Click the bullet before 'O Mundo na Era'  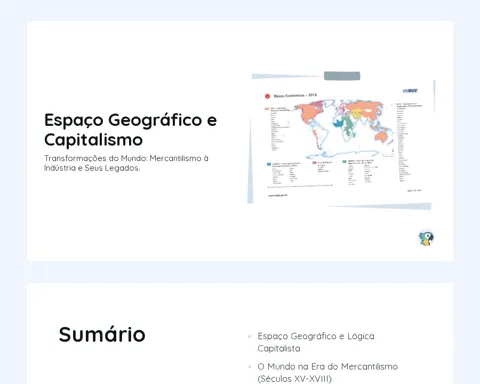(x=250, y=367)
